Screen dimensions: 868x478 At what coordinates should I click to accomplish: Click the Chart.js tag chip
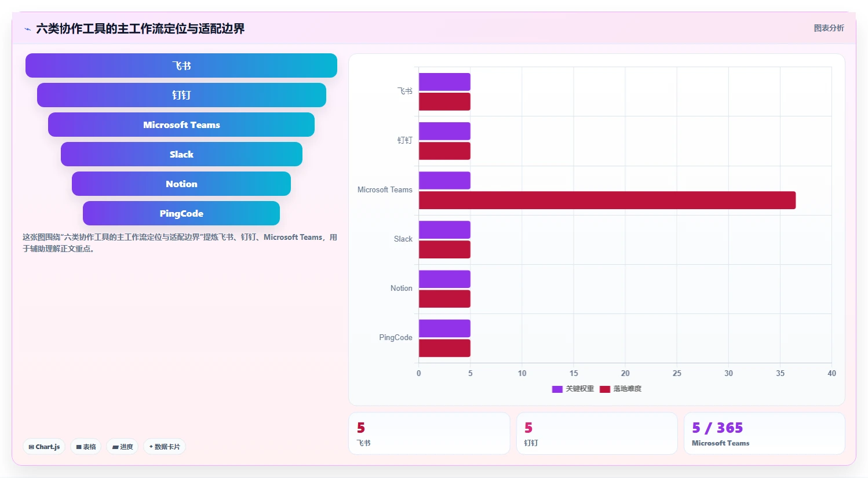[44, 447]
